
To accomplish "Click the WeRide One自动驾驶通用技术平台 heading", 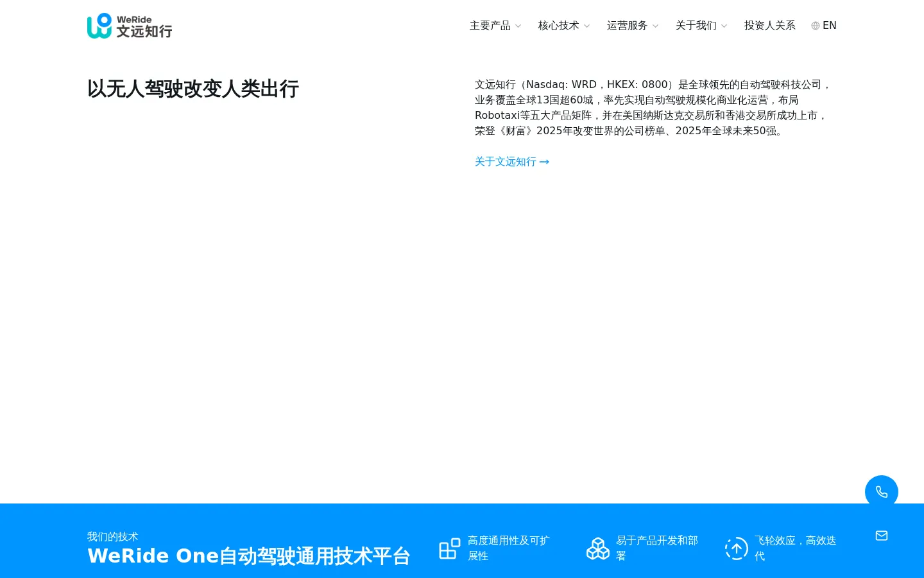I will coord(249,556).
